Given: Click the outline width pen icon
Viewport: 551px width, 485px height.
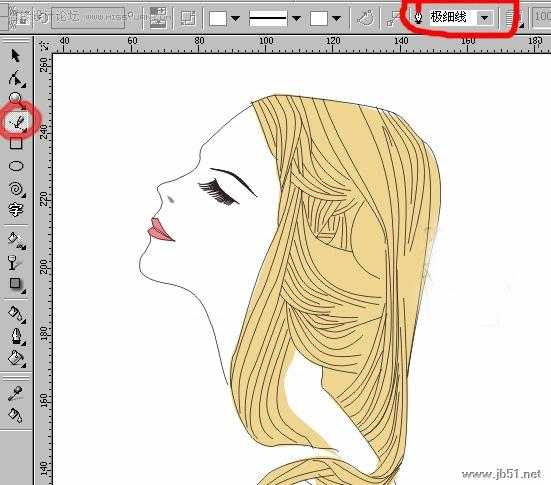Looking at the screenshot, I should click(x=418, y=18).
